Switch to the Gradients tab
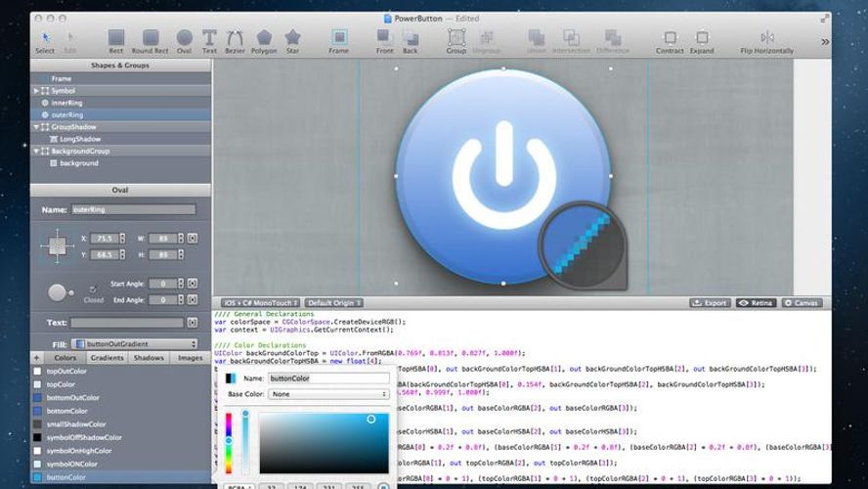The image size is (868, 489). click(x=108, y=358)
